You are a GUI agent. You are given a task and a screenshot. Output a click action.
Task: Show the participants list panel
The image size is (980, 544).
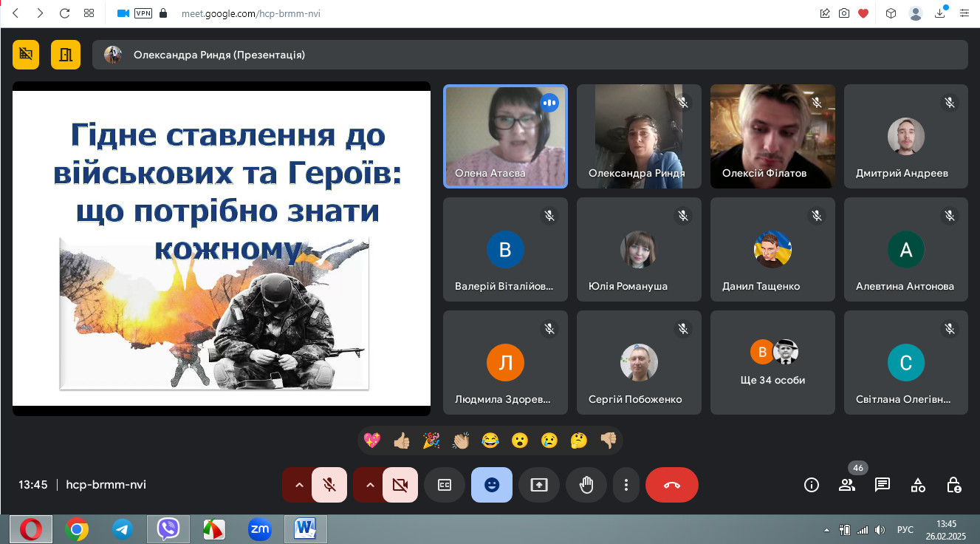(847, 485)
